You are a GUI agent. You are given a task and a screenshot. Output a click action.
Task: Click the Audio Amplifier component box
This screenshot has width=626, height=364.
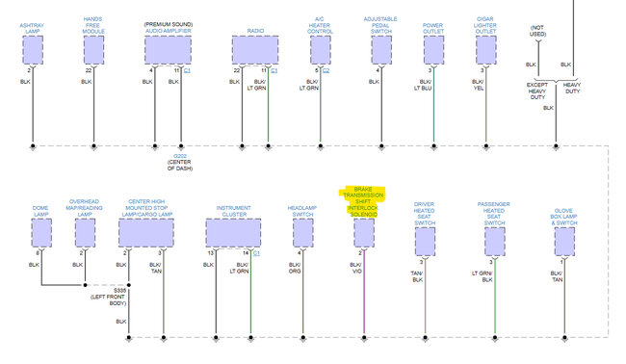click(169, 50)
